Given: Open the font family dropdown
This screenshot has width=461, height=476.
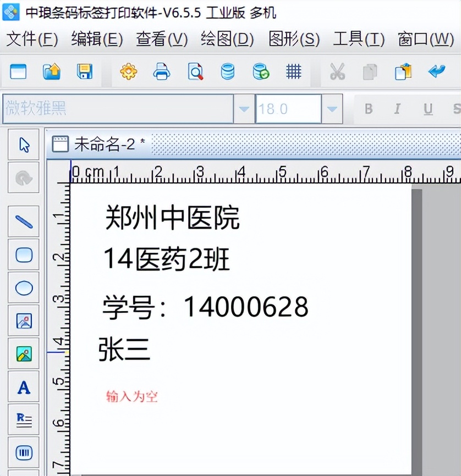Looking at the screenshot, I should click(x=243, y=108).
